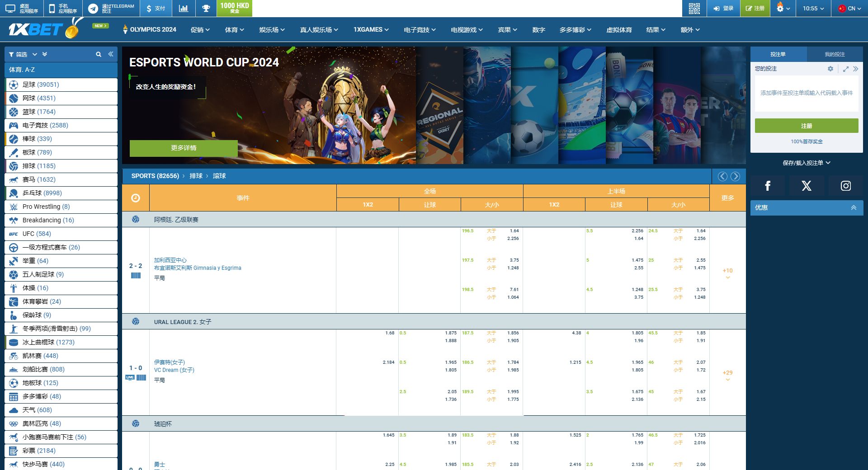This screenshot has height=470, width=868.
Task: Open 促销 dropdown menu
Action: (200, 30)
